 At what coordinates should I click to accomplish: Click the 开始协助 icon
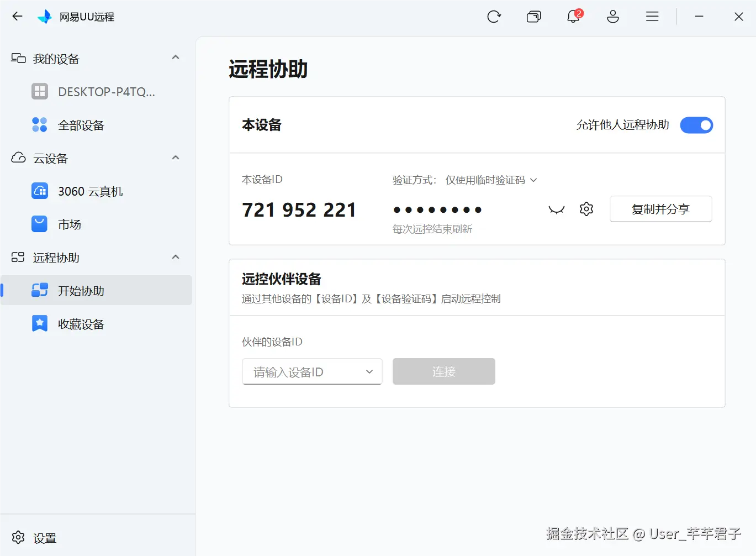click(x=40, y=290)
